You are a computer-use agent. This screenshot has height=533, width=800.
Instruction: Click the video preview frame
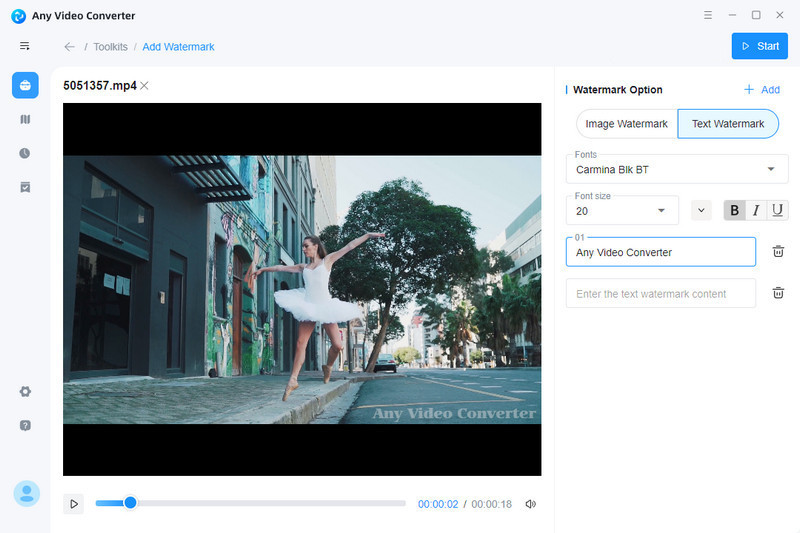coord(302,289)
